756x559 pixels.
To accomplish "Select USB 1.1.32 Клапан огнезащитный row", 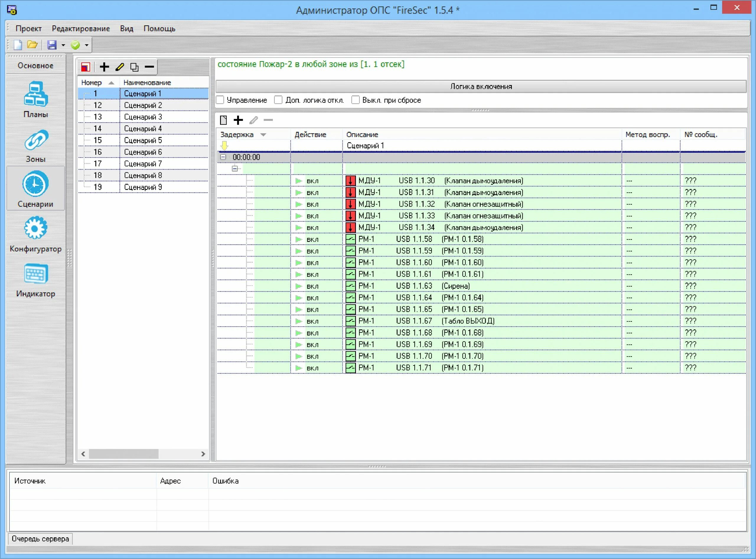I will (x=481, y=204).
